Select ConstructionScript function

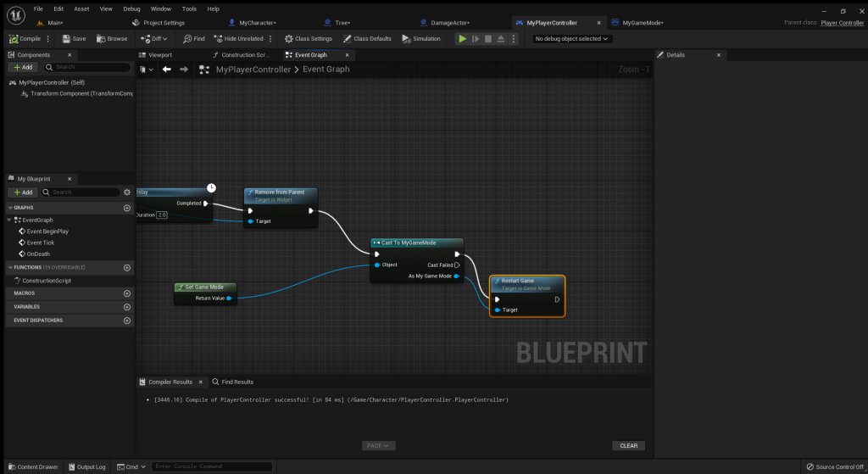click(47, 281)
